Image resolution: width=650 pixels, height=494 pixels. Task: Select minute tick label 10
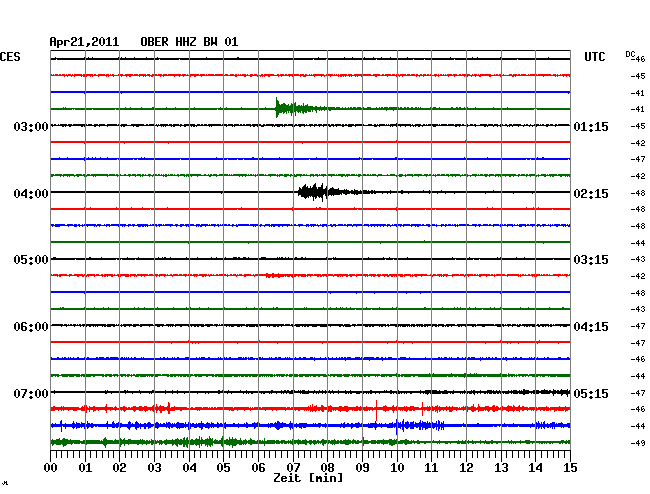click(x=397, y=468)
